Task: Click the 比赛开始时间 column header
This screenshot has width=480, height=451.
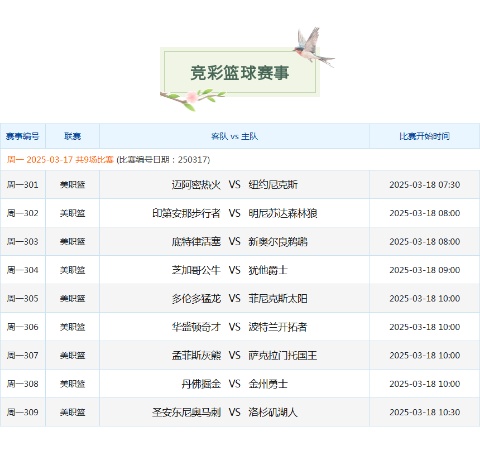Action: coord(424,136)
